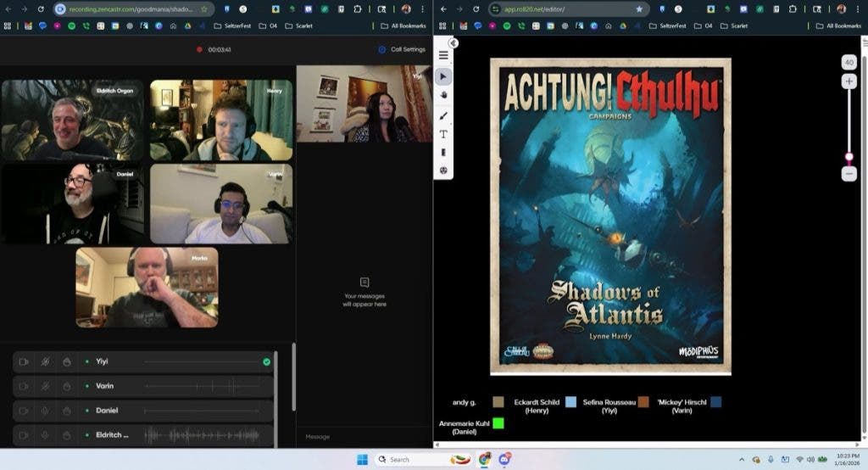This screenshot has width=868, height=470.
Task: Click Sefina Rousseau's brown color swatch
Action: pyautogui.click(x=643, y=402)
